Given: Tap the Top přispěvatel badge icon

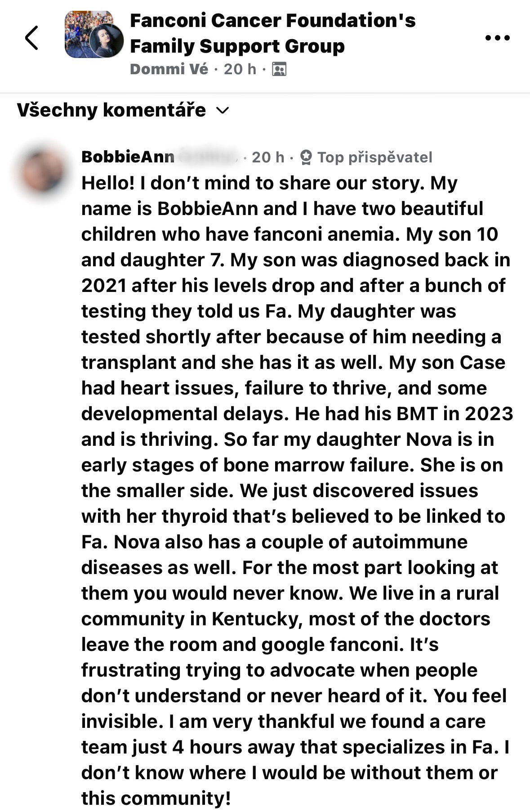Looking at the screenshot, I should (x=306, y=157).
